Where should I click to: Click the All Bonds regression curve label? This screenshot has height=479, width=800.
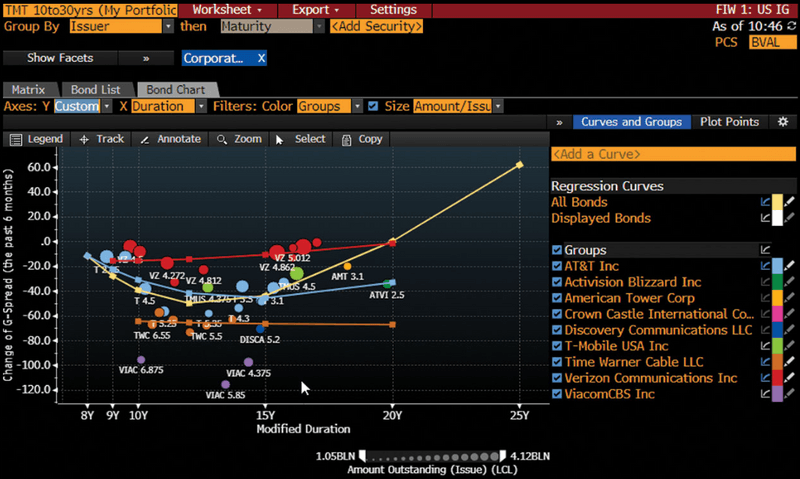[x=579, y=202]
